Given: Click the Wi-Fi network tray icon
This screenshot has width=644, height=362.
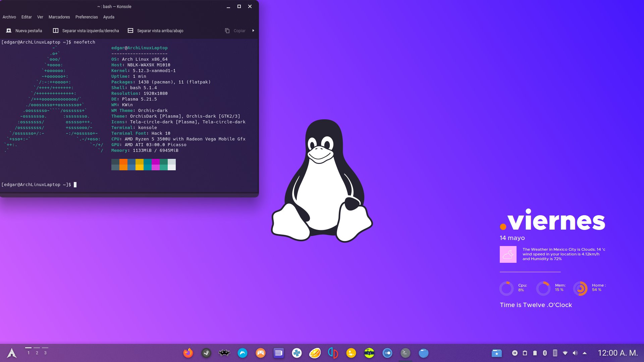Looking at the screenshot, I should tap(565, 353).
